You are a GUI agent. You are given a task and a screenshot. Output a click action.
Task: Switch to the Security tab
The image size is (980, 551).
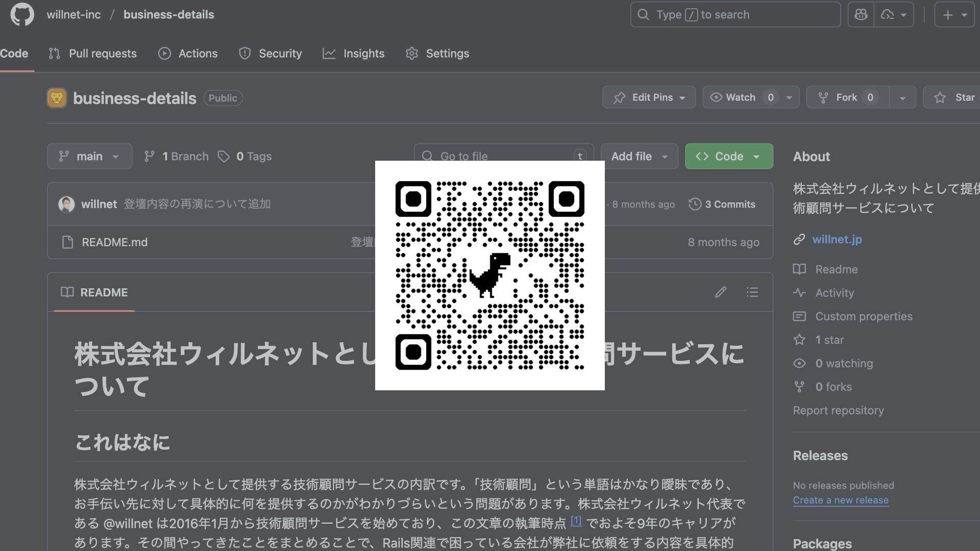(270, 54)
